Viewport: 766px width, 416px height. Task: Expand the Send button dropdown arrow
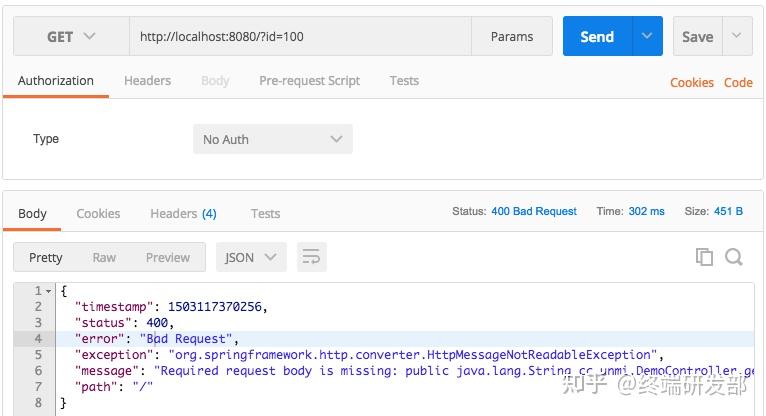(647, 37)
